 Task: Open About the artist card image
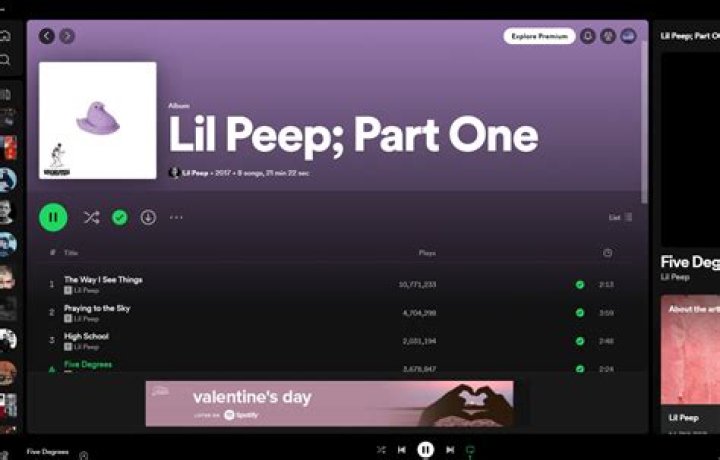[690, 349]
